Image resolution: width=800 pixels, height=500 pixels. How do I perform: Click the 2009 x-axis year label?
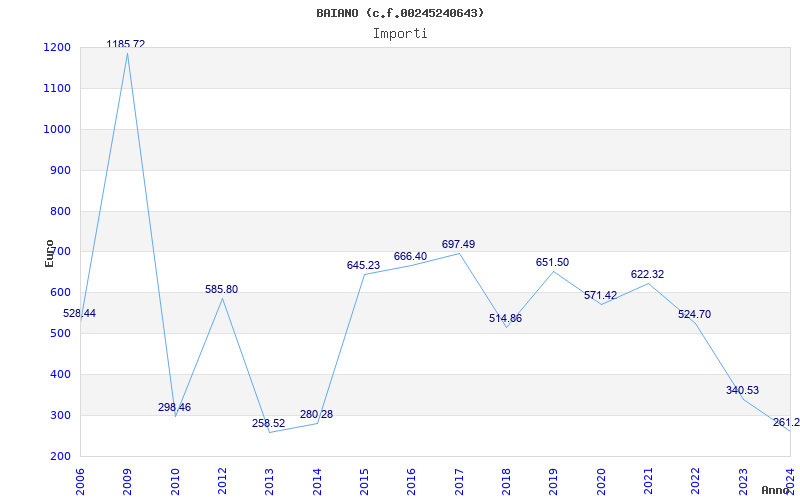(128, 482)
